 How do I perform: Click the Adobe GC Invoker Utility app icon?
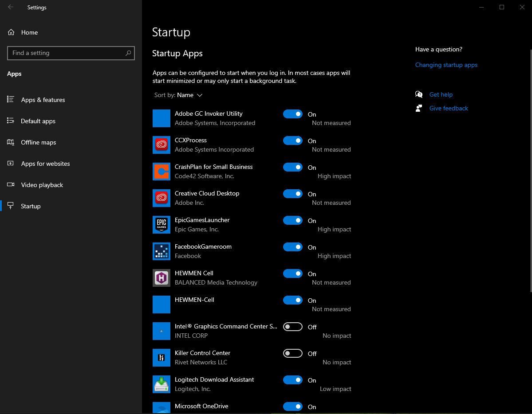coord(161,118)
